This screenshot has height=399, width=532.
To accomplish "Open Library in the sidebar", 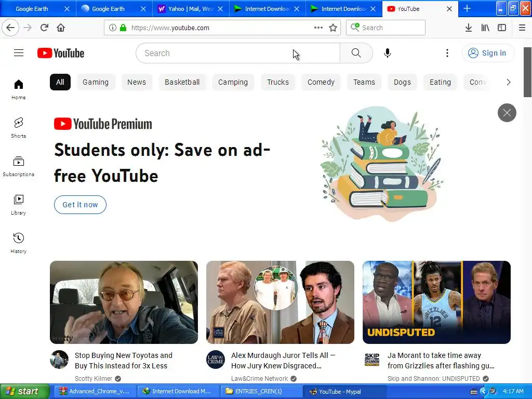I will pyautogui.click(x=18, y=205).
